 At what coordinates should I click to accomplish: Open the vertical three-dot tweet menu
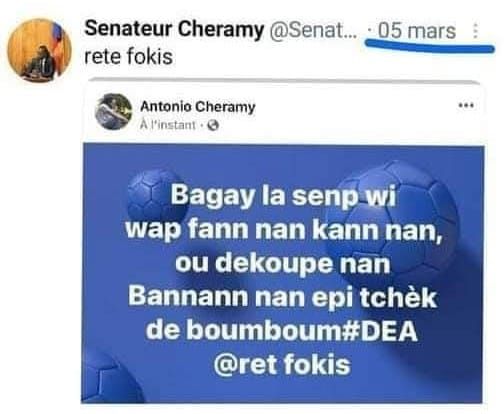[476, 31]
